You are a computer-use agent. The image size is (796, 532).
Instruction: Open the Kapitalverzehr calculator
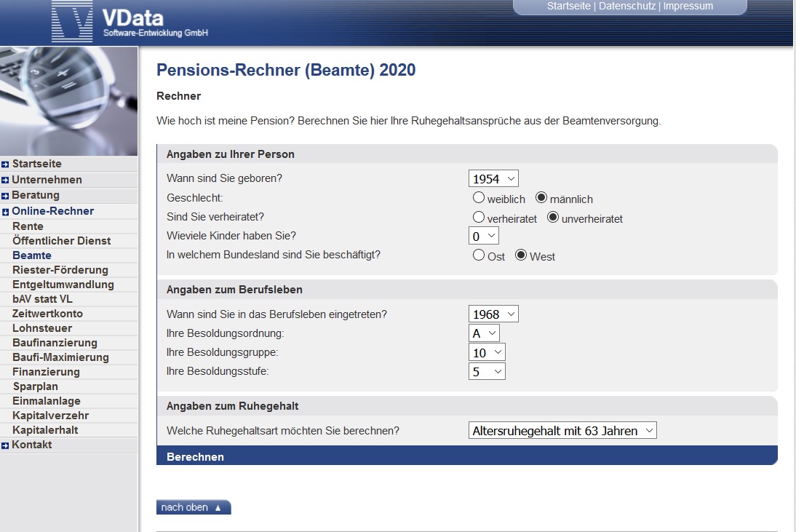[51, 416]
